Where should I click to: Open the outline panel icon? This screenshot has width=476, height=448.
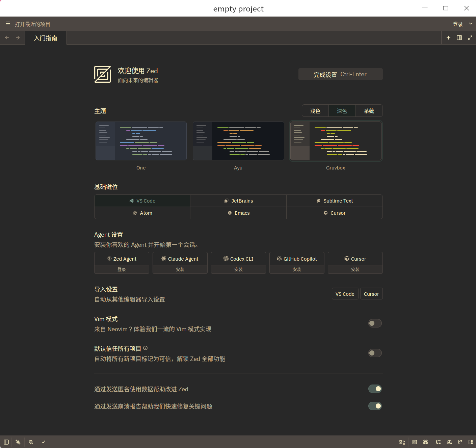pos(438,442)
